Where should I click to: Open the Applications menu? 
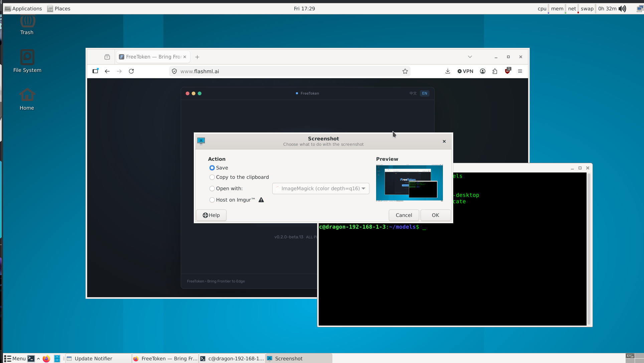[x=23, y=9]
